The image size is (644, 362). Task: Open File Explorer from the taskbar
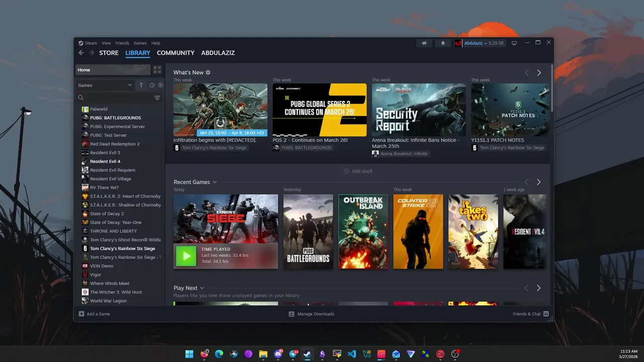[x=263, y=354]
